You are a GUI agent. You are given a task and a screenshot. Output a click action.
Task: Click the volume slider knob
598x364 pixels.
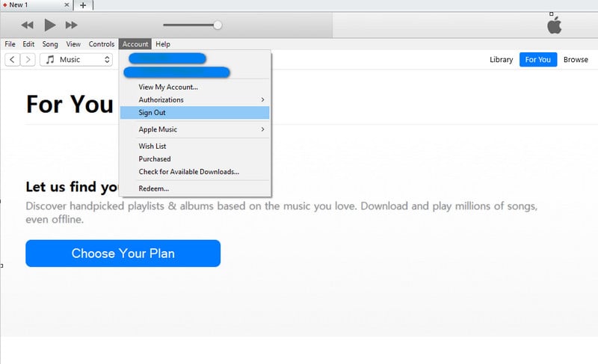[218, 25]
